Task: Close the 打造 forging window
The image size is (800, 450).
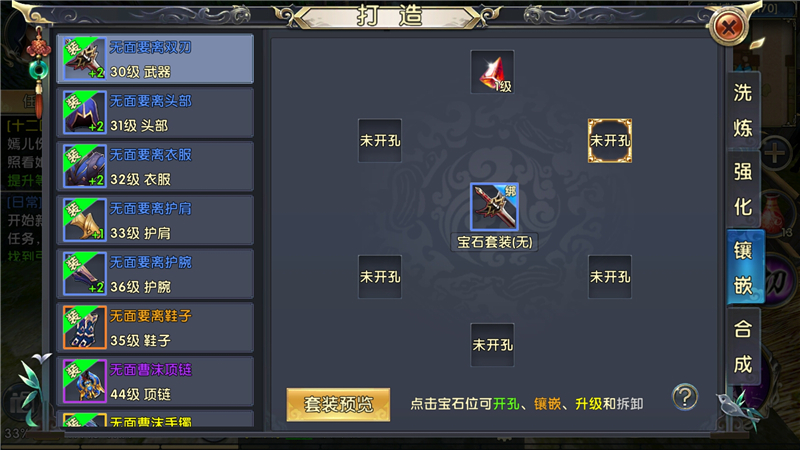Action: tap(729, 27)
